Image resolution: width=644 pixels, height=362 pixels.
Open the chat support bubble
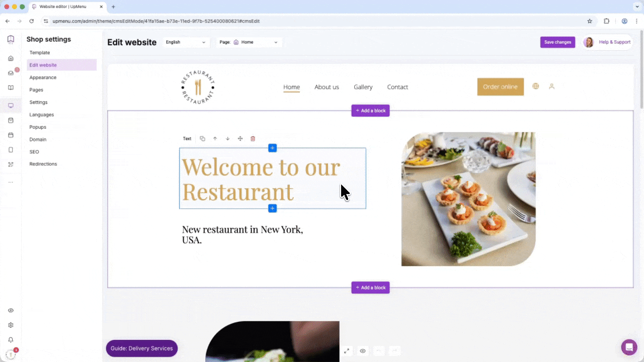(629, 347)
